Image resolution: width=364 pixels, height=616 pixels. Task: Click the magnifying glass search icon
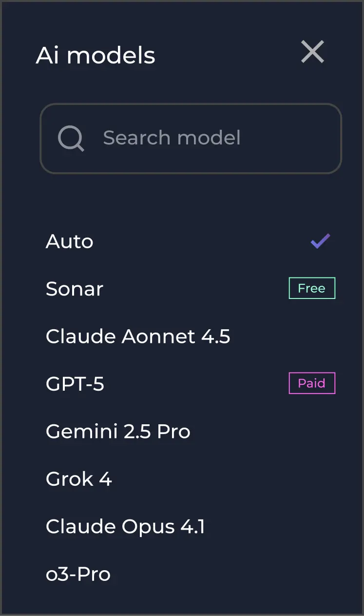pyautogui.click(x=71, y=139)
